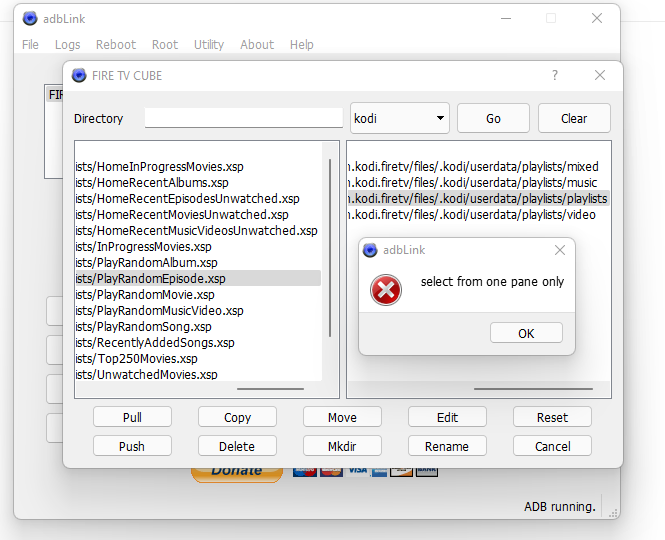Screen dimensions: 665x540
Task: Select PlayRandomAlbum.xsp file
Action: point(198,263)
